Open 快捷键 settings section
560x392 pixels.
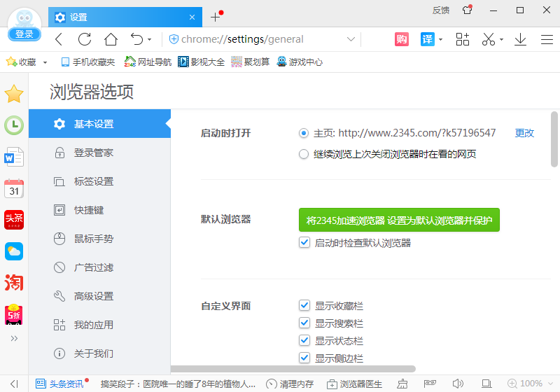(x=99, y=210)
